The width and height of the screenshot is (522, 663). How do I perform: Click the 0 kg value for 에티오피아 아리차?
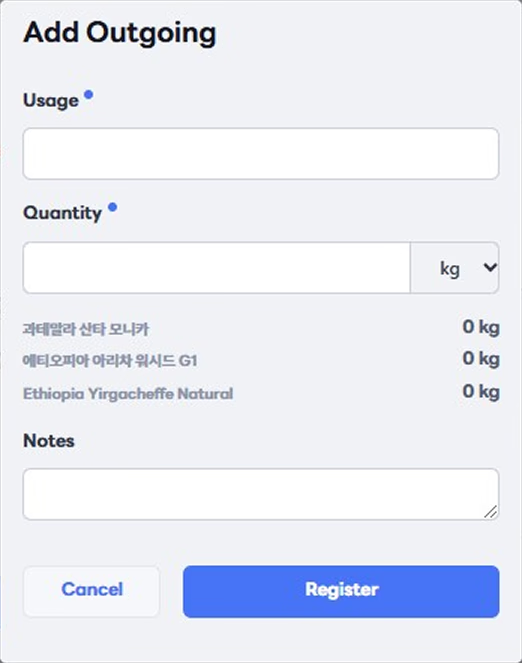pyautogui.click(x=481, y=359)
